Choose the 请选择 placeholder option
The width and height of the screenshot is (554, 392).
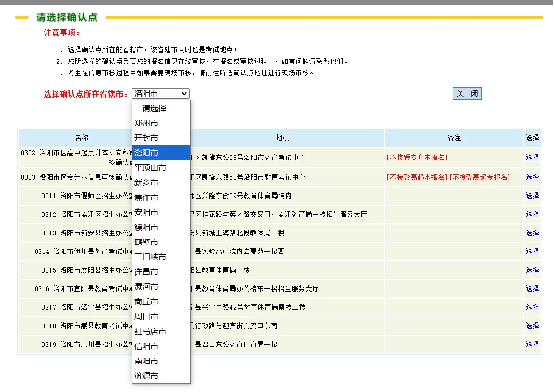pyautogui.click(x=161, y=108)
